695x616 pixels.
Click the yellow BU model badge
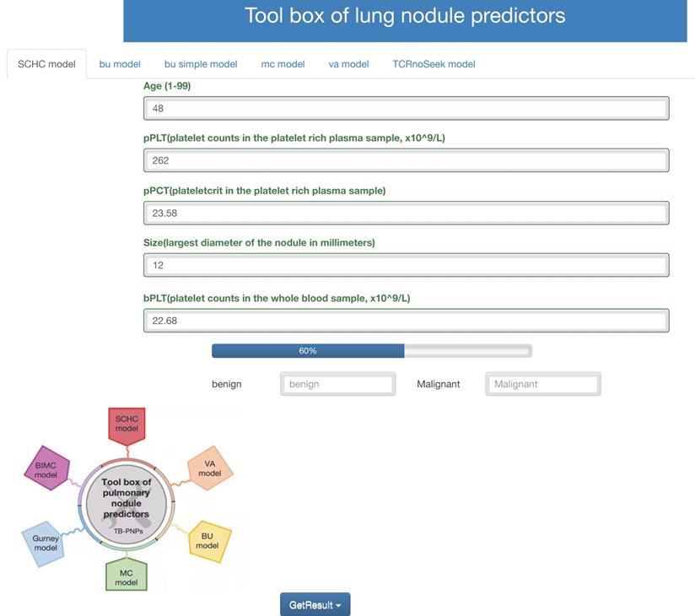tap(207, 540)
